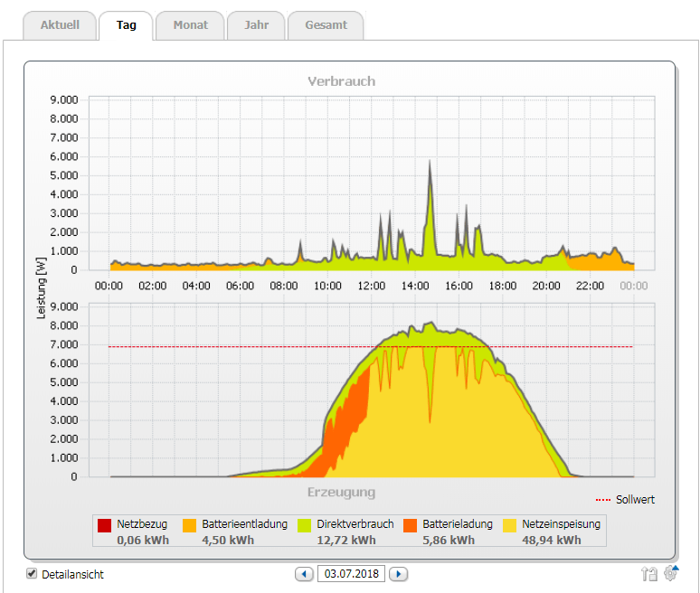This screenshot has height=593, width=700.
Task: Open the Monat tab
Action: (x=191, y=25)
